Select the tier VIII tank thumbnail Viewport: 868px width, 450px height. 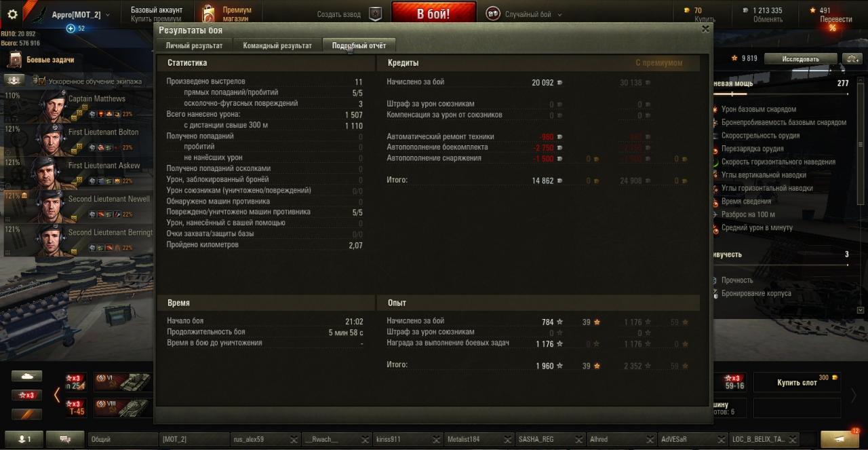pyautogui.click(x=122, y=407)
